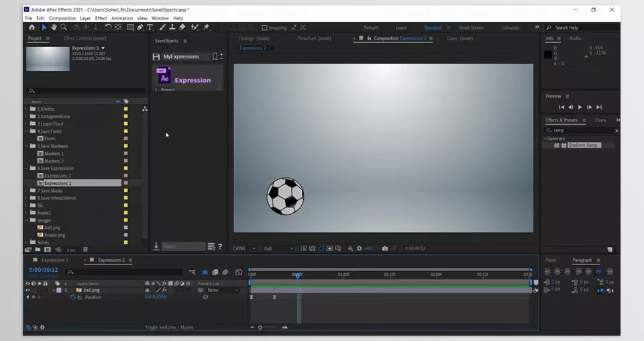Click the SaveObjects import download arrow icon
The height and width of the screenshot is (341, 644).
coord(156,246)
